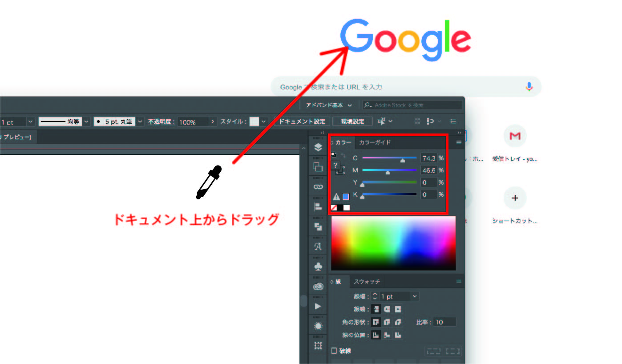Click the ショートカット add shortcut button

(515, 206)
